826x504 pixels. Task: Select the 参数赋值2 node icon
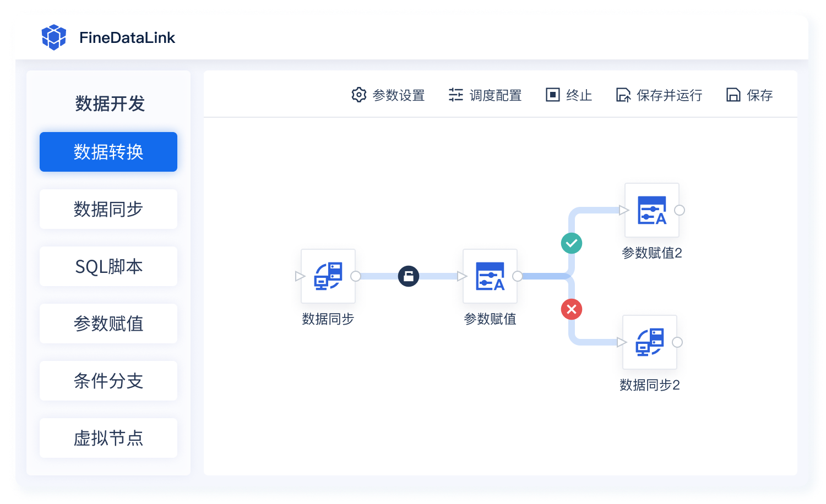pos(652,210)
